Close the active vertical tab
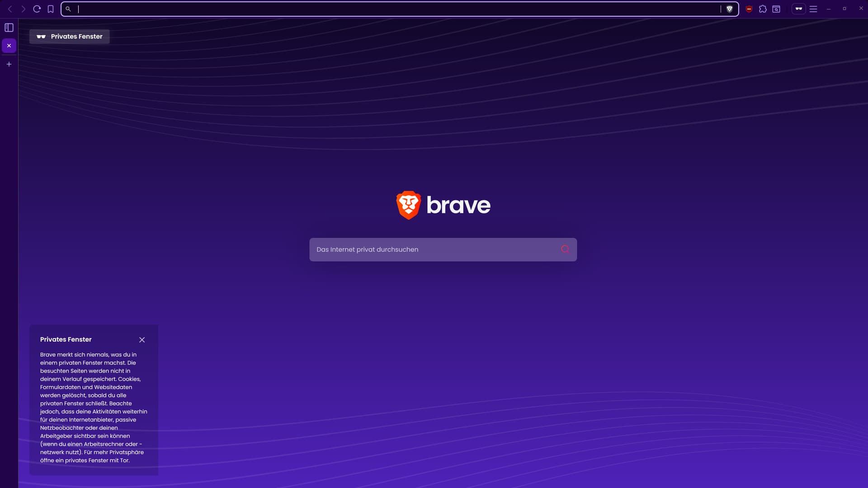The height and width of the screenshot is (488, 868). point(9,46)
